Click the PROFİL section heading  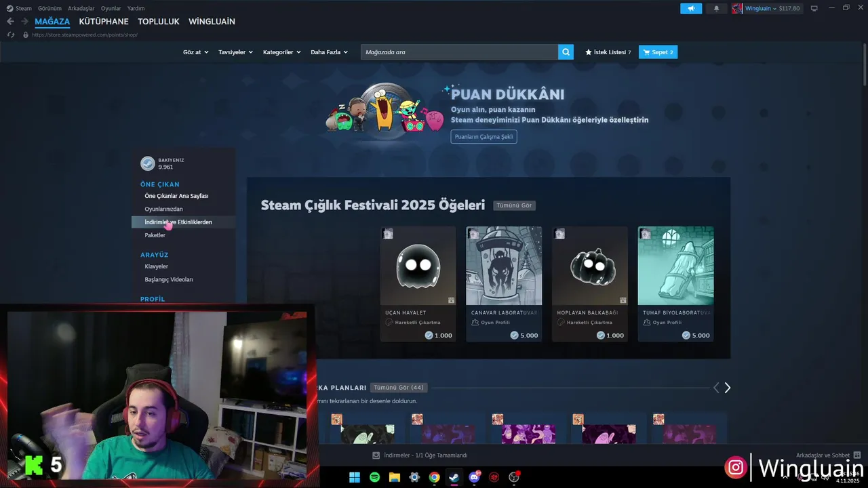pyautogui.click(x=153, y=299)
